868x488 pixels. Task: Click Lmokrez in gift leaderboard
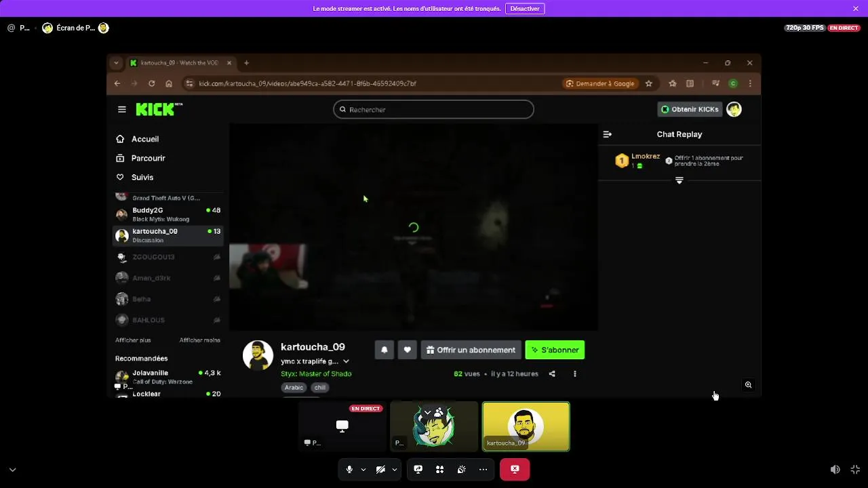[x=646, y=157]
